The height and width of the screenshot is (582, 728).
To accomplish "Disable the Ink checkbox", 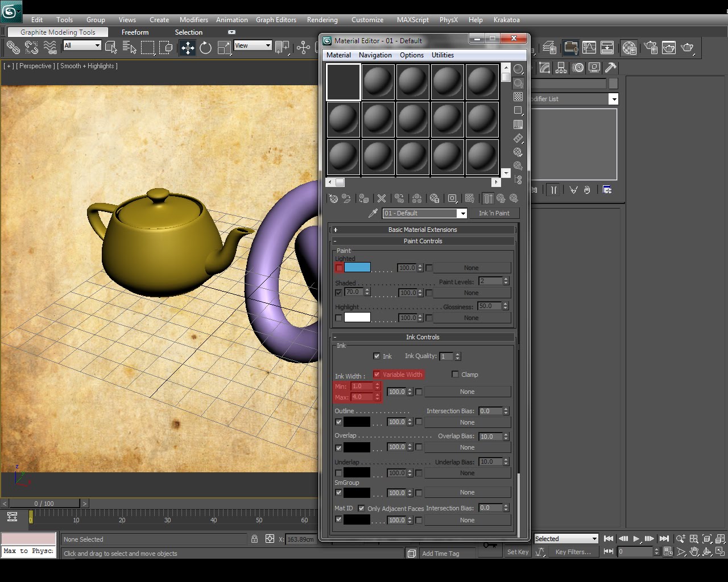I will coord(377,356).
